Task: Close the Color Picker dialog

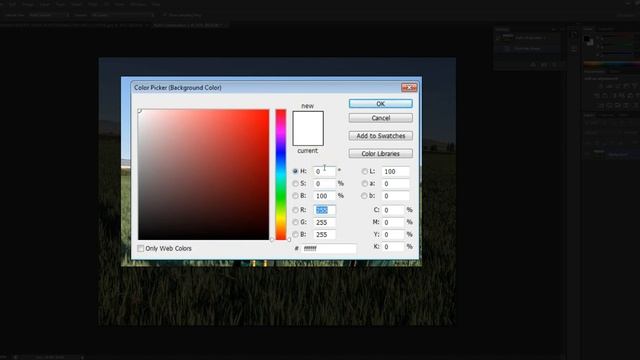Action: tap(409, 87)
